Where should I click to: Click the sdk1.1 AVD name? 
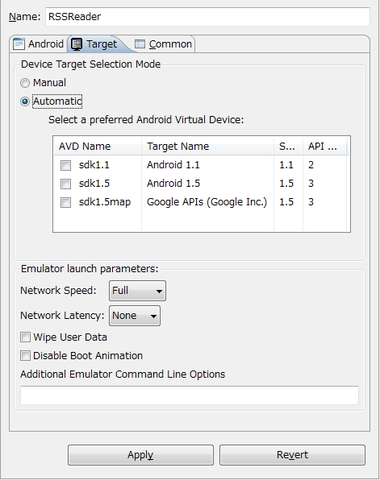94,165
